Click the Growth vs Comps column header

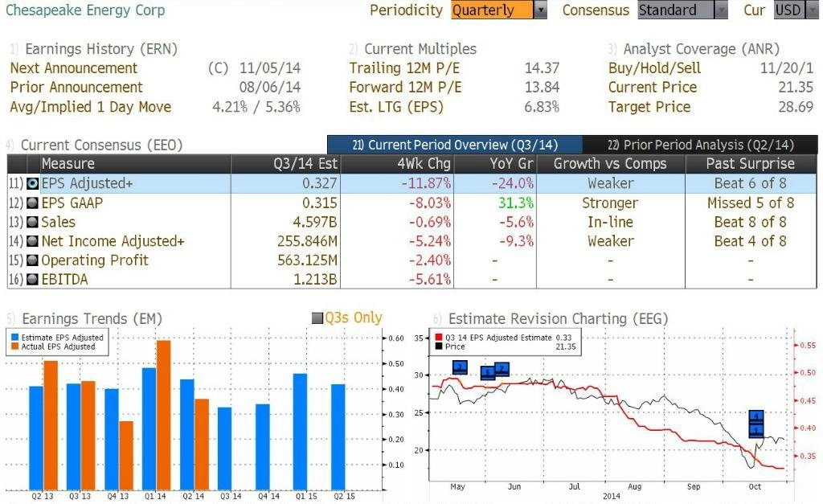(x=610, y=164)
